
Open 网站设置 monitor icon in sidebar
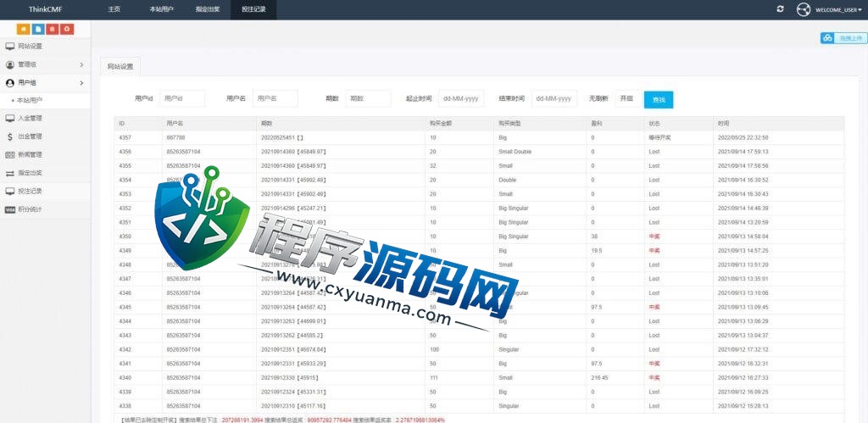coord(10,46)
